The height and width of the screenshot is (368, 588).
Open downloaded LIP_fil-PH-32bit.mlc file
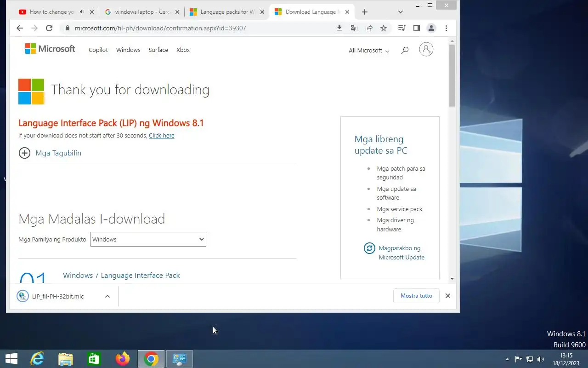(x=58, y=296)
